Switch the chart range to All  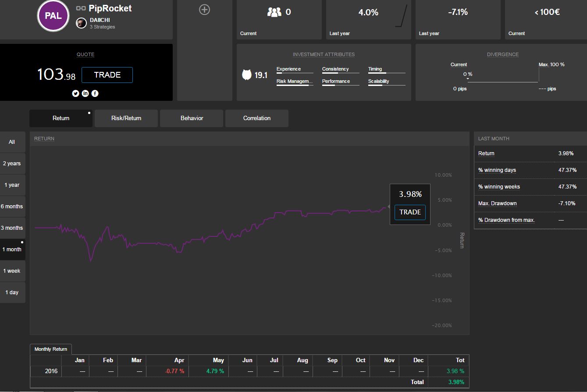point(12,142)
